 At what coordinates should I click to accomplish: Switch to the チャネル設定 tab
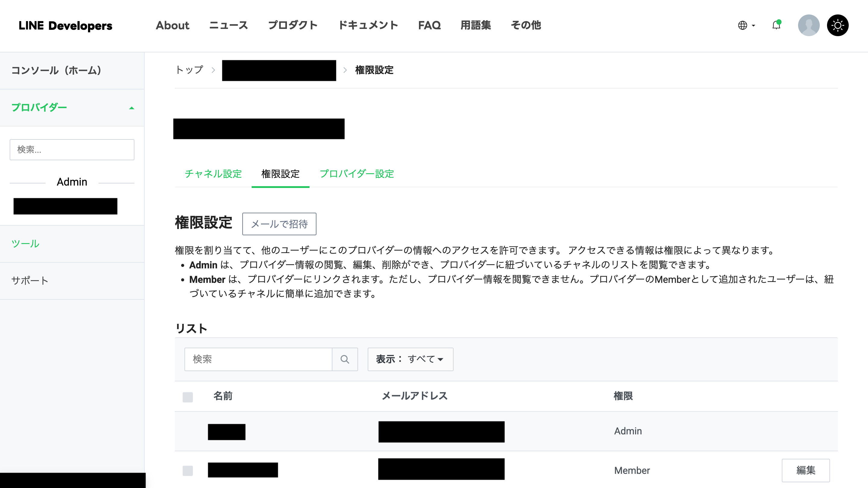point(213,174)
